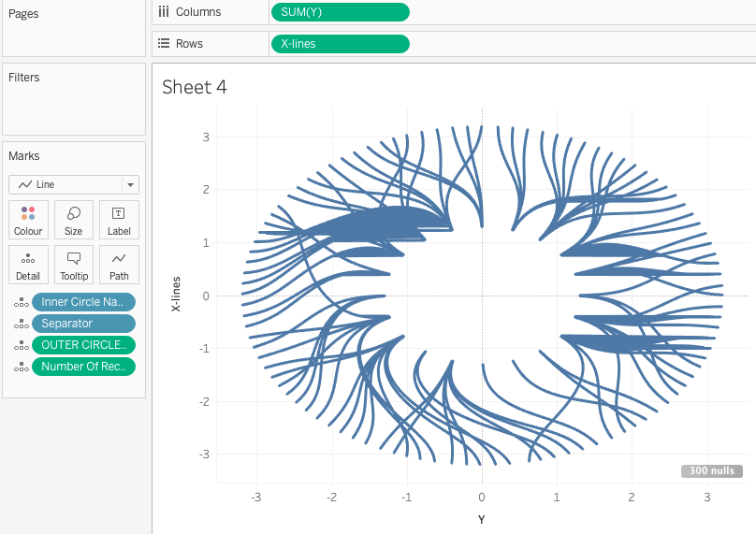Screen dimensions: 756x534
Task: Open the Colour marks card
Action: tap(28, 220)
